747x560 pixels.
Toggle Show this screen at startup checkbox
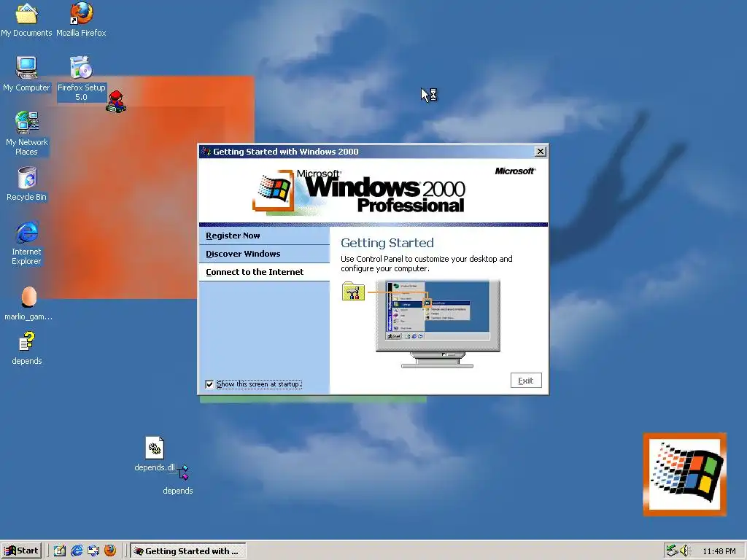(209, 384)
